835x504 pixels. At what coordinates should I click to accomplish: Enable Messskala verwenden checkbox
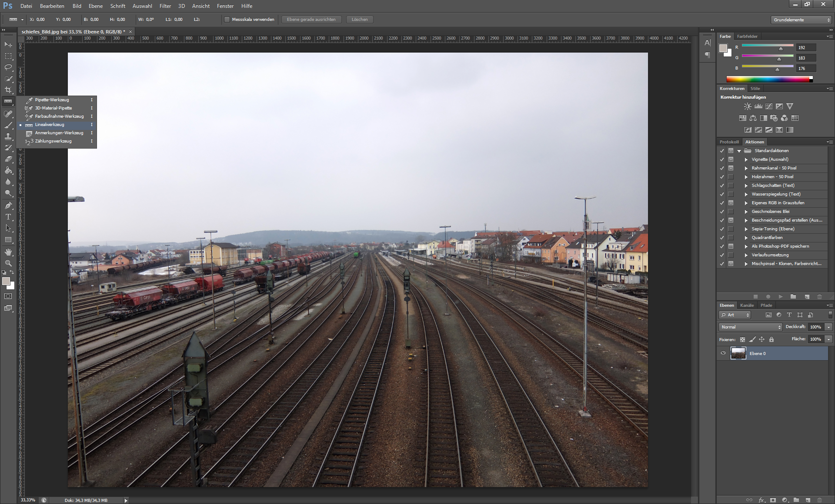pyautogui.click(x=227, y=20)
